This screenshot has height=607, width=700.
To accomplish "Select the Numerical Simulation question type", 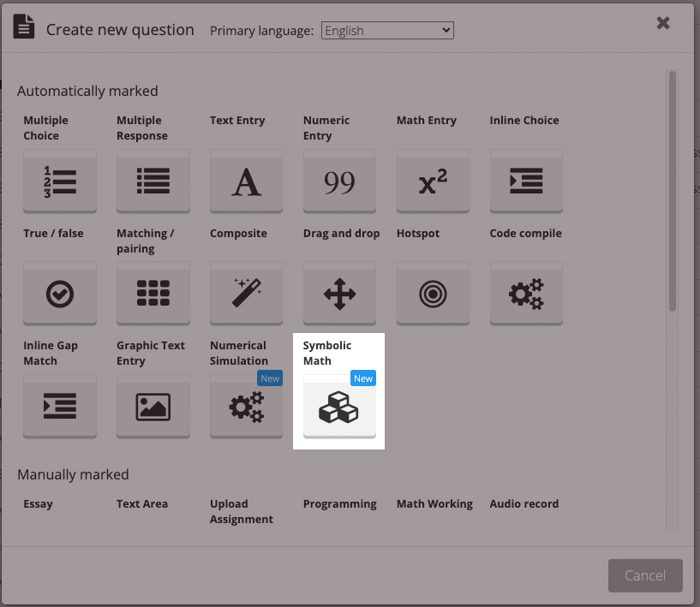I will (247, 407).
